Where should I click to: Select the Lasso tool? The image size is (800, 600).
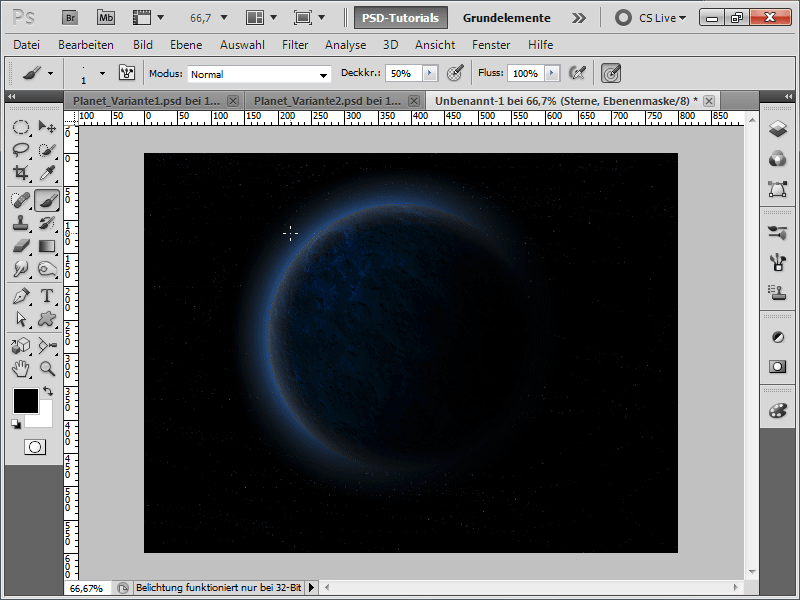20,149
